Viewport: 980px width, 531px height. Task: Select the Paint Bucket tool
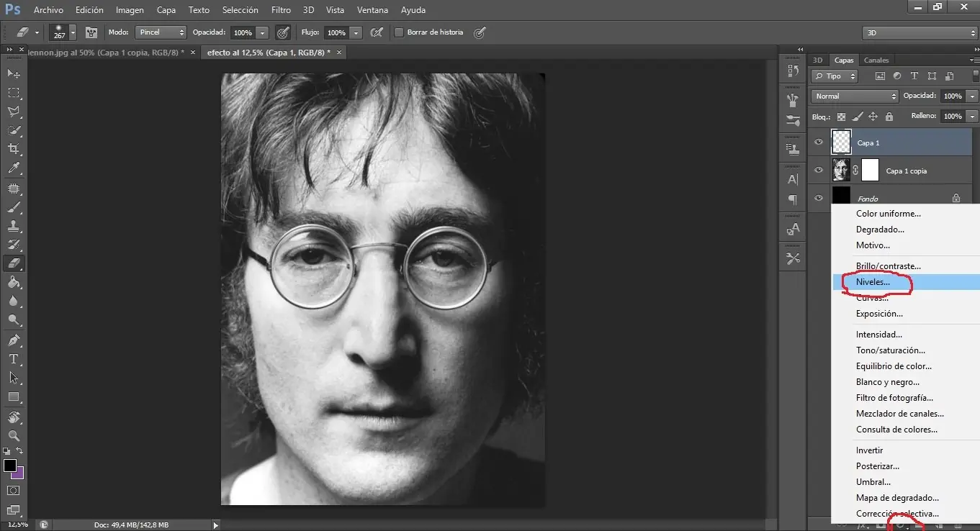tap(14, 282)
